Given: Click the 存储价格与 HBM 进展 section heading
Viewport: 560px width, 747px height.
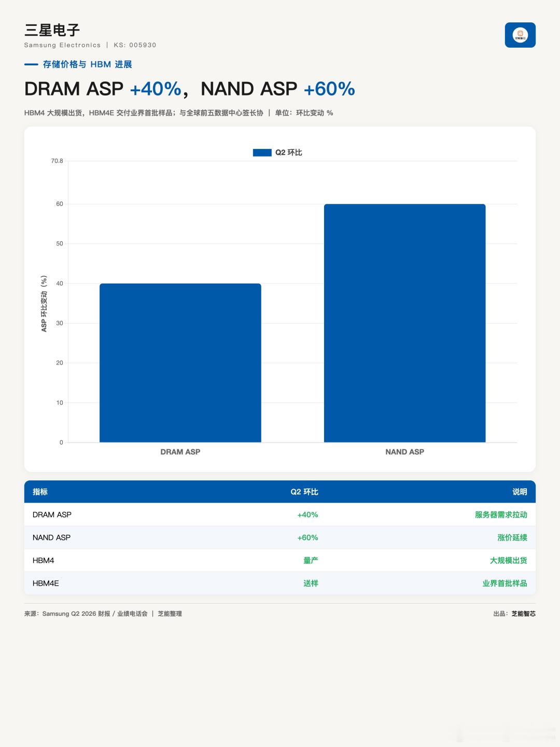Looking at the screenshot, I should point(87,64).
